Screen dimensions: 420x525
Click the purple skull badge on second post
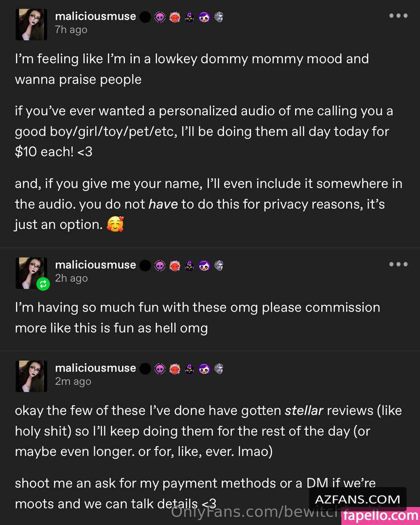pos(160,265)
